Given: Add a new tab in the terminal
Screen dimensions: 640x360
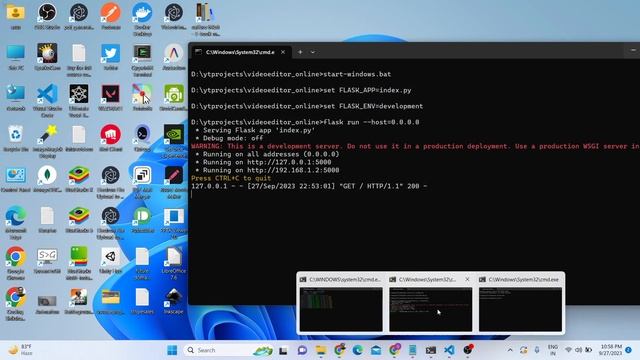Looking at the screenshot, I should [300, 52].
